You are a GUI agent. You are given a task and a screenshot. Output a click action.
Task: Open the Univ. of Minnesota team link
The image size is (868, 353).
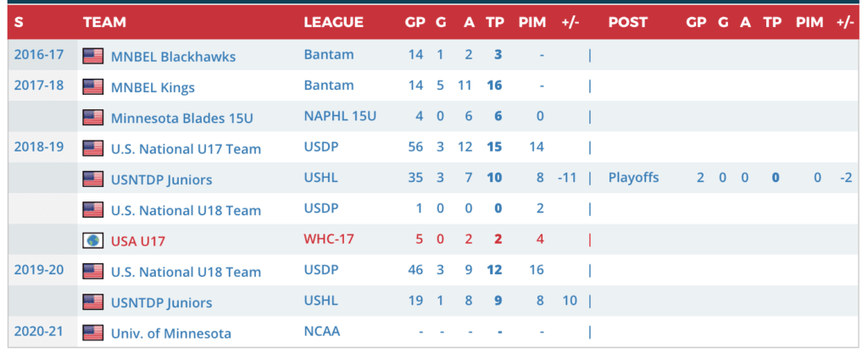[171, 333]
